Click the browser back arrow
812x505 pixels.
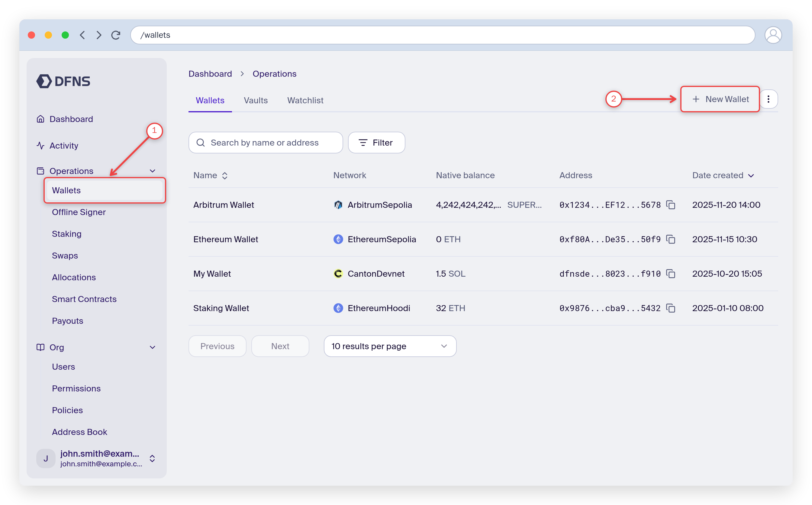tap(82, 35)
